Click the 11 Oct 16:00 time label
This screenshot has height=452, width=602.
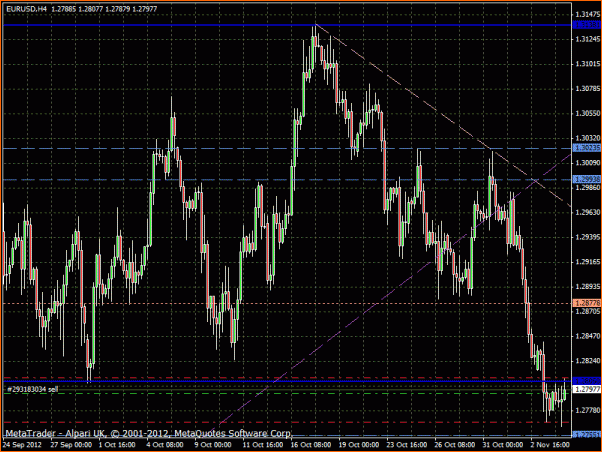coord(263,445)
